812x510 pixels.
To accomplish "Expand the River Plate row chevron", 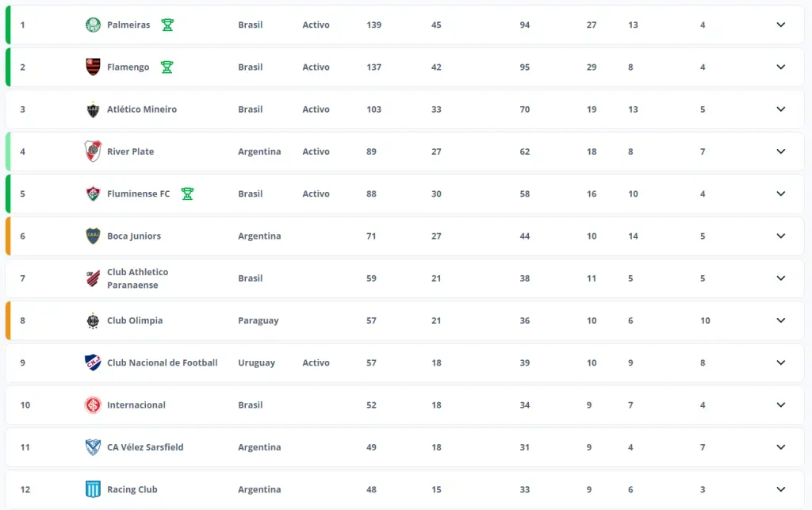I will [780, 151].
